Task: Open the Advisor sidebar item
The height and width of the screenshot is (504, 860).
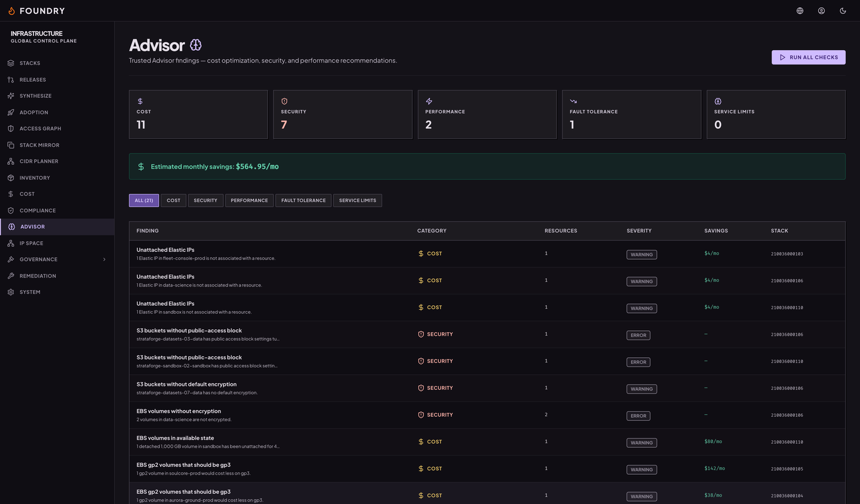Action: tap(57, 227)
